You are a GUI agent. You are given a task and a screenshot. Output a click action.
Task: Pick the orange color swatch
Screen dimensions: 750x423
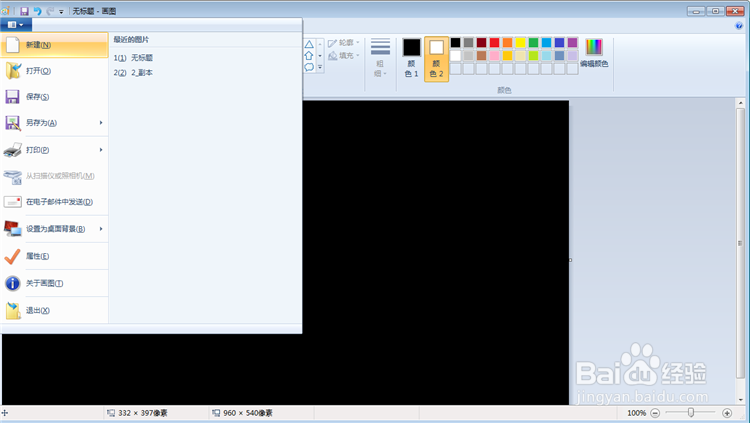[x=507, y=43]
